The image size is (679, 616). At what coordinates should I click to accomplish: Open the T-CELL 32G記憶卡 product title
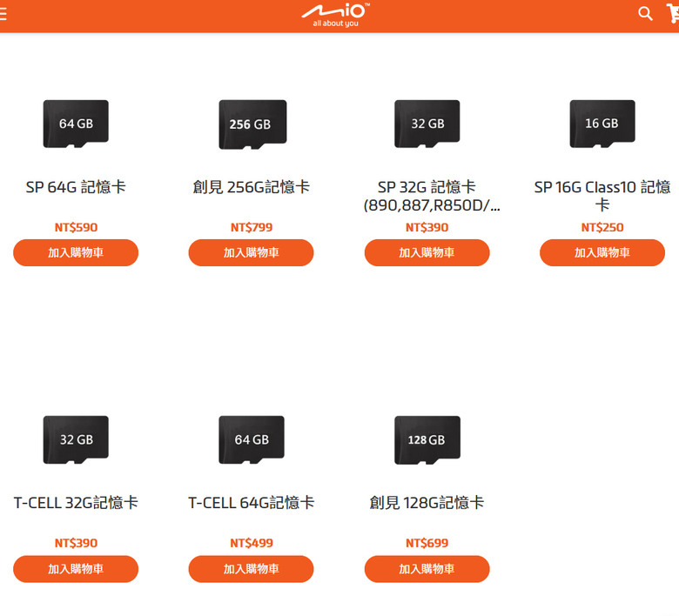tap(76, 503)
